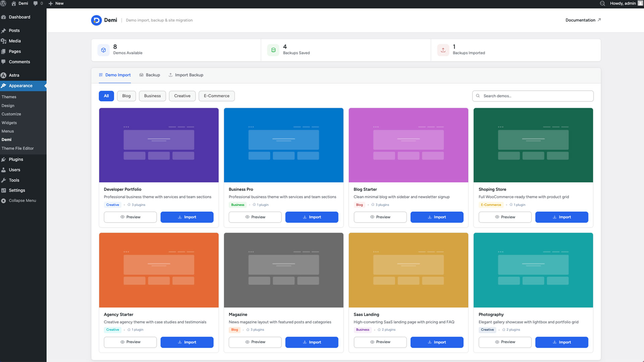The height and width of the screenshot is (362, 644).
Task: Click the comments bubble icon in admin bar
Action: point(36,3)
